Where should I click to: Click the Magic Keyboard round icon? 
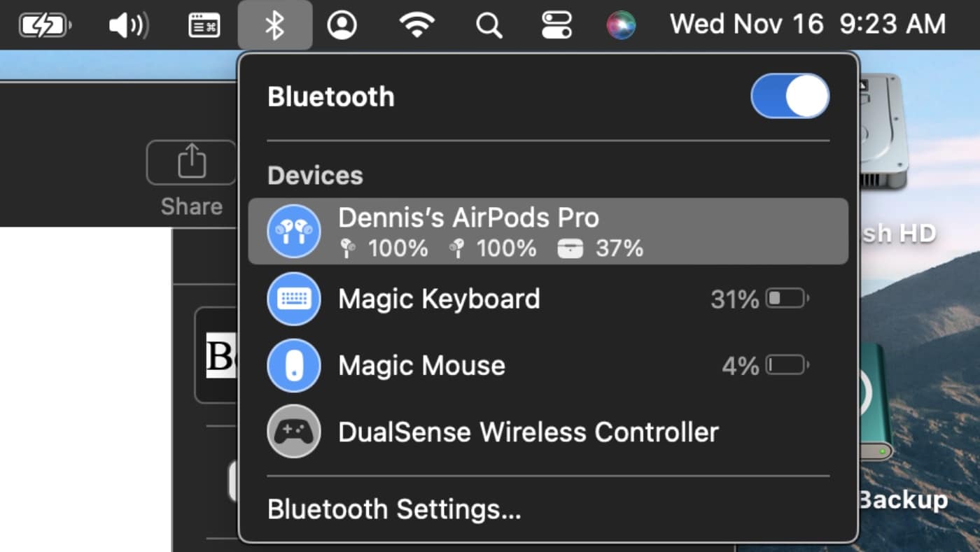tap(294, 299)
